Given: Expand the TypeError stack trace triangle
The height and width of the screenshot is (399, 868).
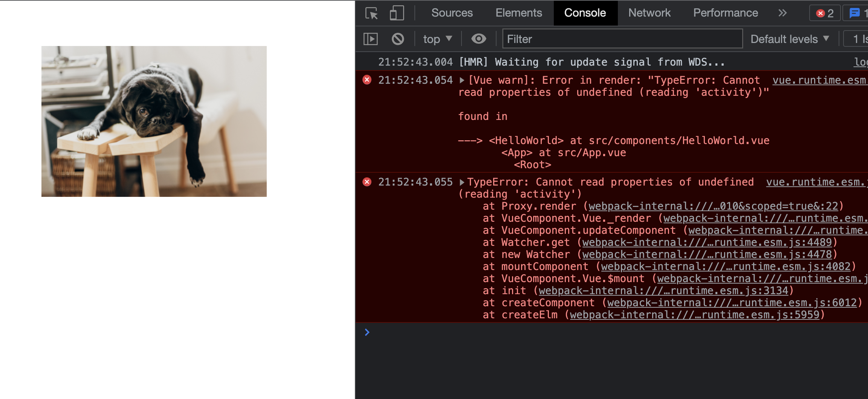Looking at the screenshot, I should 462,183.
